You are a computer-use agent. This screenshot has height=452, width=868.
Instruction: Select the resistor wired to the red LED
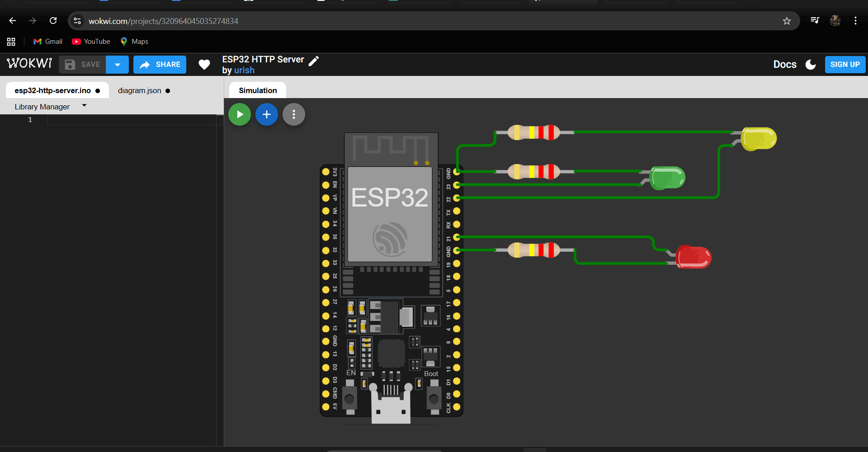[534, 250]
